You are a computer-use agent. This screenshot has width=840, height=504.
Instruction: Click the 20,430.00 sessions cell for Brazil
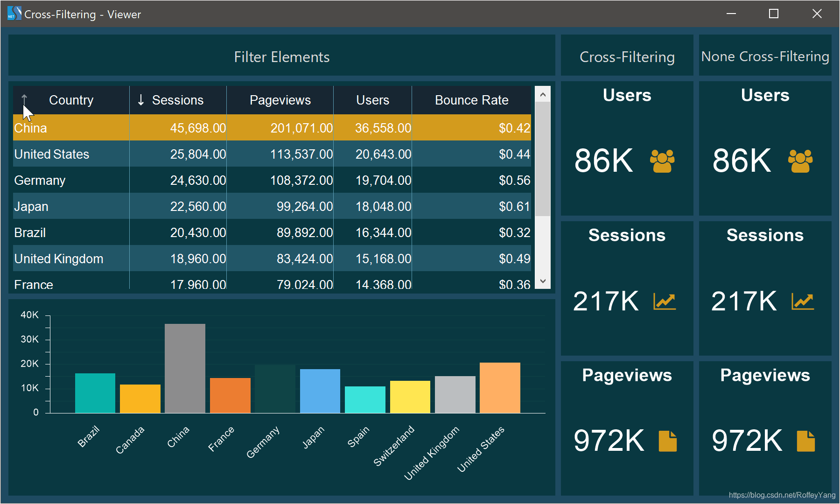(x=178, y=232)
